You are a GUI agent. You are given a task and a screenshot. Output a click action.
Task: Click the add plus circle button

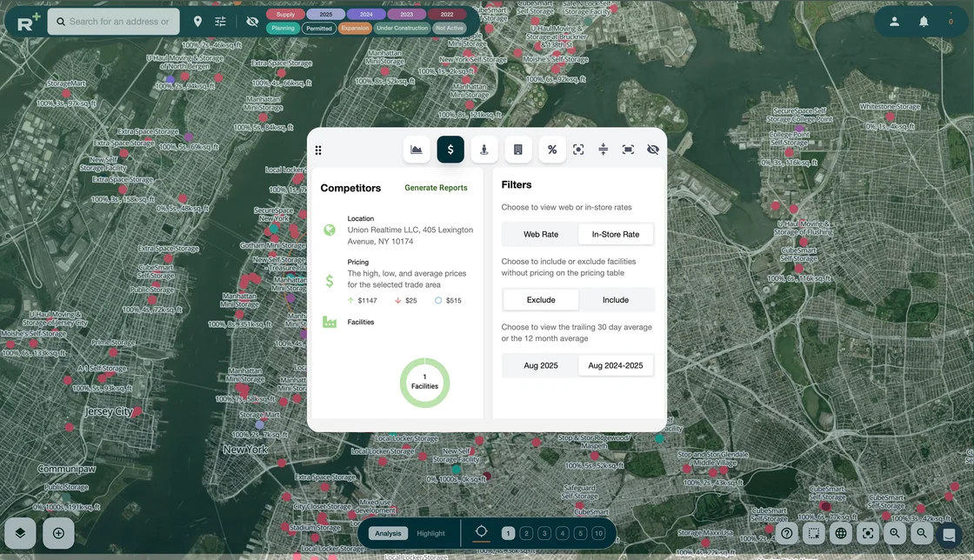[58, 533]
